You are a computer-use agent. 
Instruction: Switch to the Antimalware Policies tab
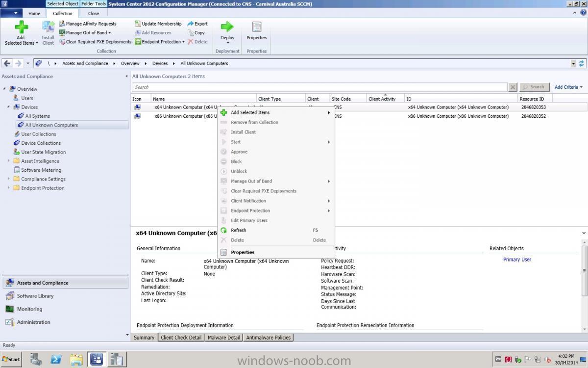click(269, 338)
